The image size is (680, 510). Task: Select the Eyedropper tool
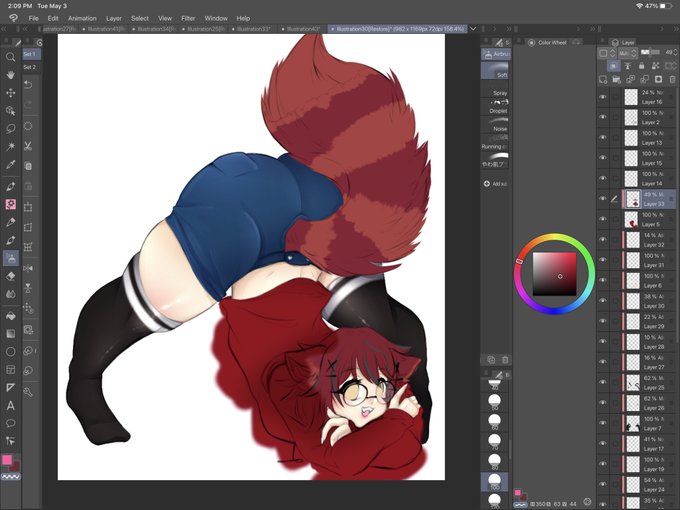coord(10,164)
